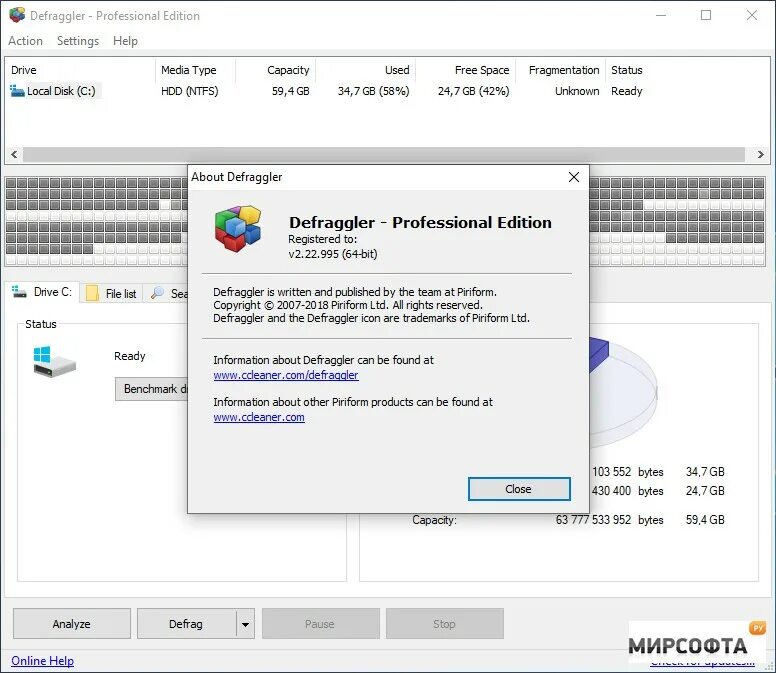Click the 34,7 GB (58%) used cell

coord(374,91)
